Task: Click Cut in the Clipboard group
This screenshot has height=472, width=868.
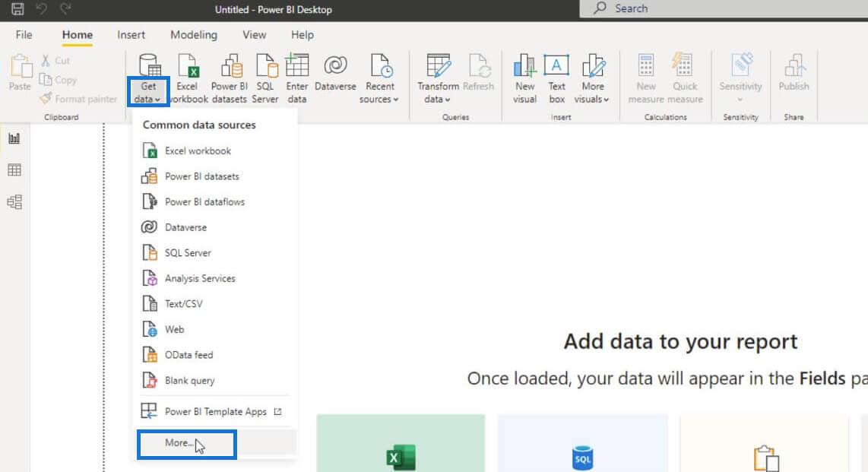Action: (x=55, y=60)
